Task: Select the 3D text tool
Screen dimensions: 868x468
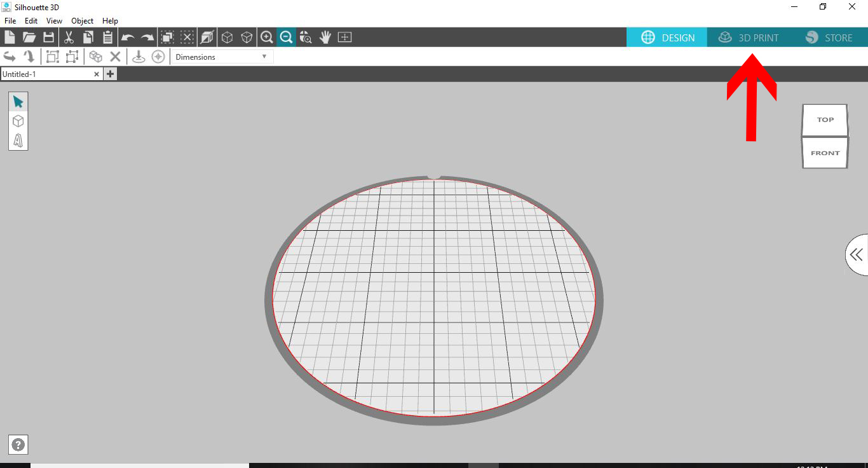Action: click(x=18, y=140)
